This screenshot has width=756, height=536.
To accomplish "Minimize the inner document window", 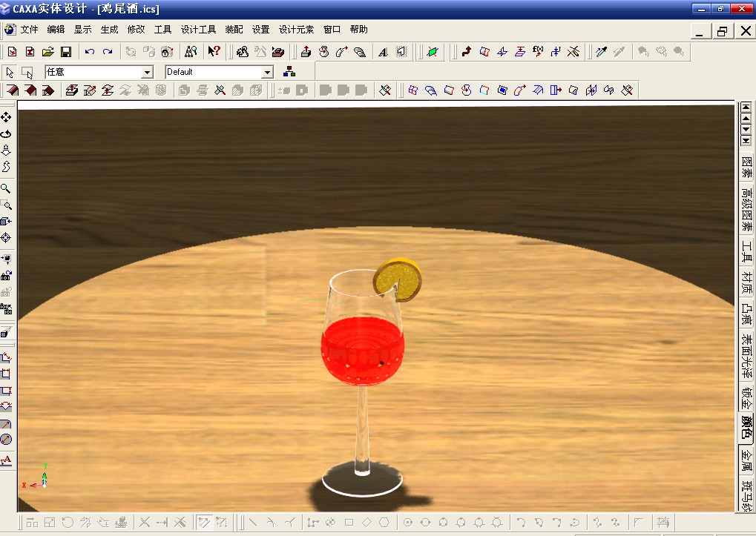I will click(700, 31).
